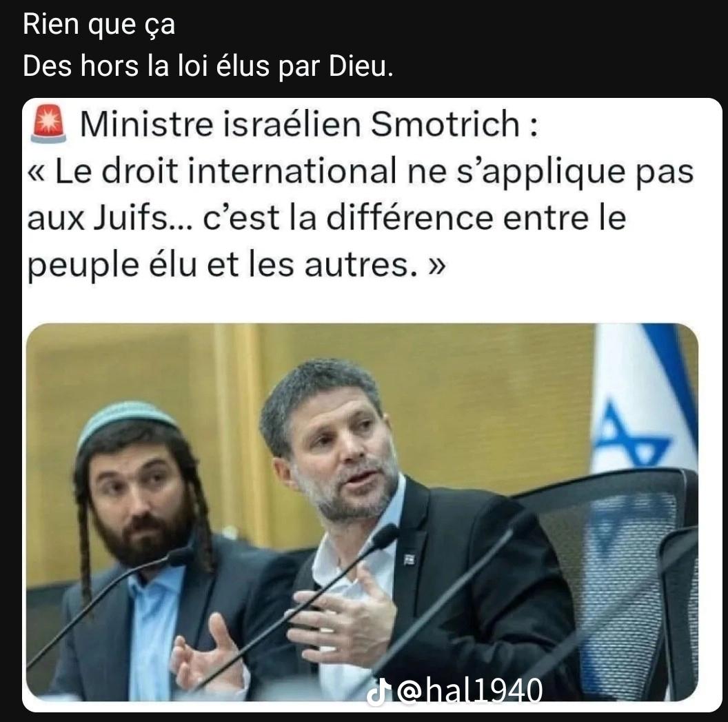
Task: Click the lapel pin on the dark jacket
Action: (x=410, y=559)
